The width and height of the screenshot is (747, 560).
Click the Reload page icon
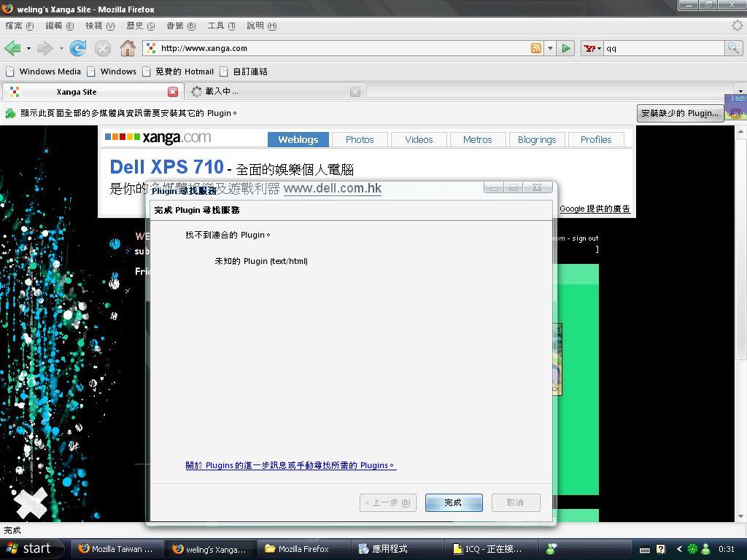click(x=78, y=48)
